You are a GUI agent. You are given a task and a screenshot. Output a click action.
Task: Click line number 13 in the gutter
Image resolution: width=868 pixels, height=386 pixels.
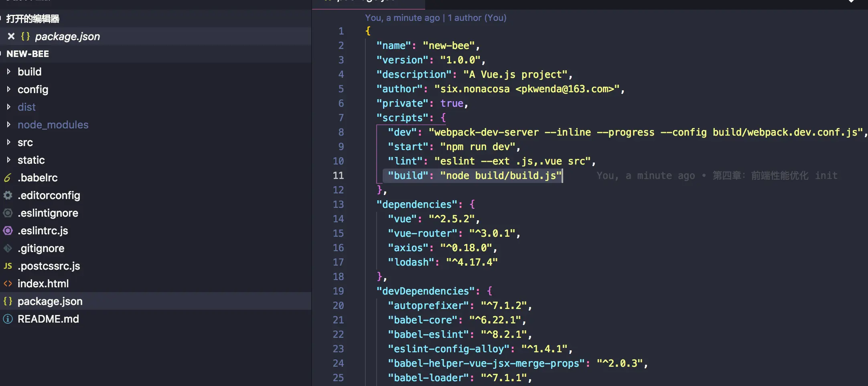pyautogui.click(x=338, y=204)
